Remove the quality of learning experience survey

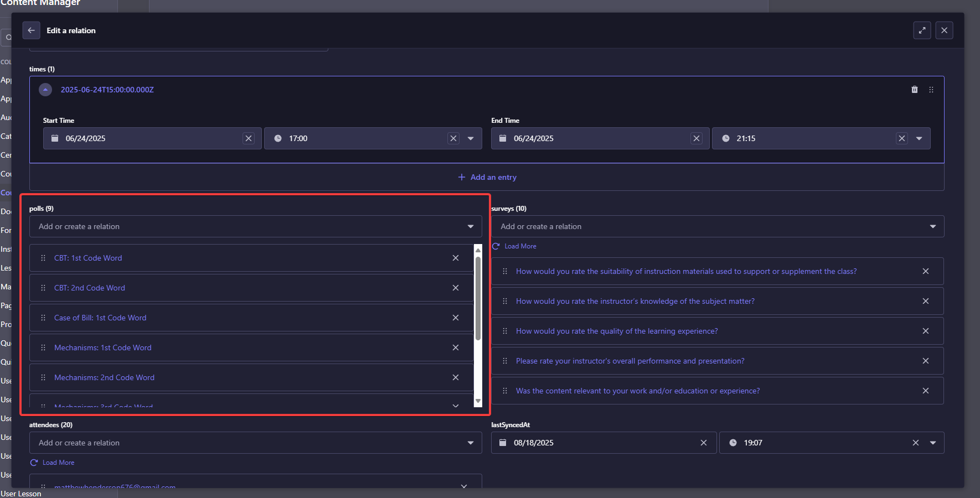pos(925,331)
